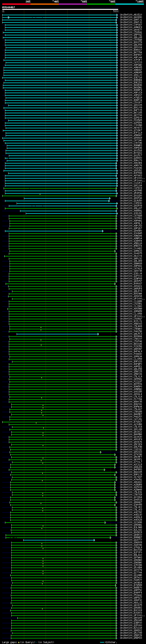Click the short cyan bar for UniRef100_Q8LPC3
The width and height of the screenshot is (146, 644).
click(58, 334)
